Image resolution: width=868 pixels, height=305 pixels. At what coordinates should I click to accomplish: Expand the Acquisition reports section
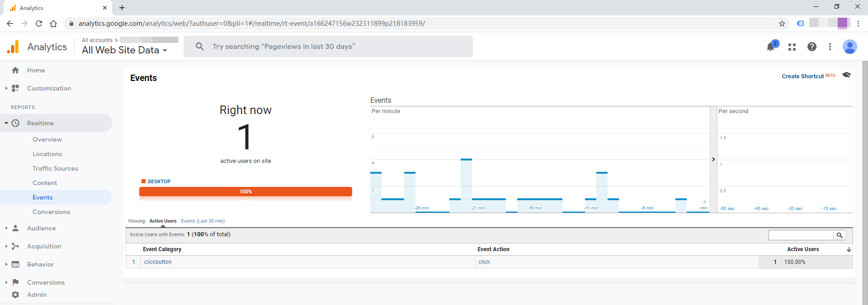[6, 246]
